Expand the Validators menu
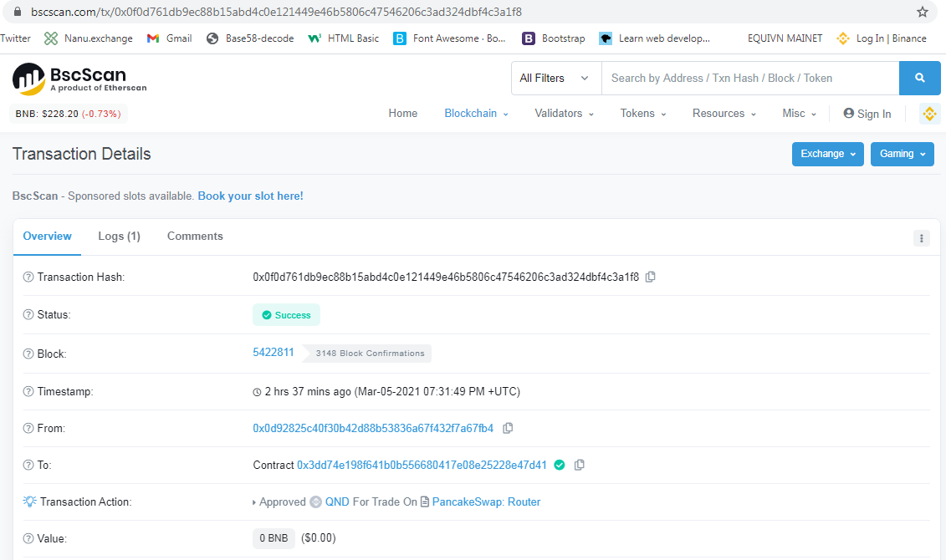The width and height of the screenshot is (946, 560). point(564,114)
